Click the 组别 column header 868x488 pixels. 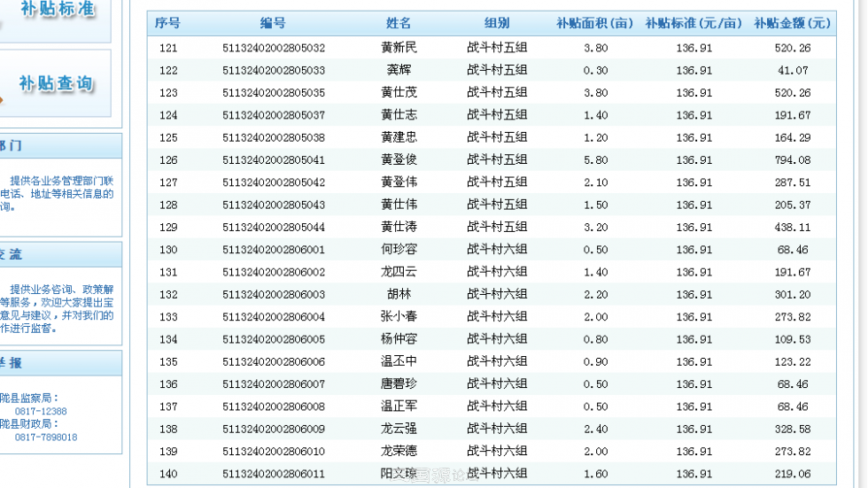point(497,24)
